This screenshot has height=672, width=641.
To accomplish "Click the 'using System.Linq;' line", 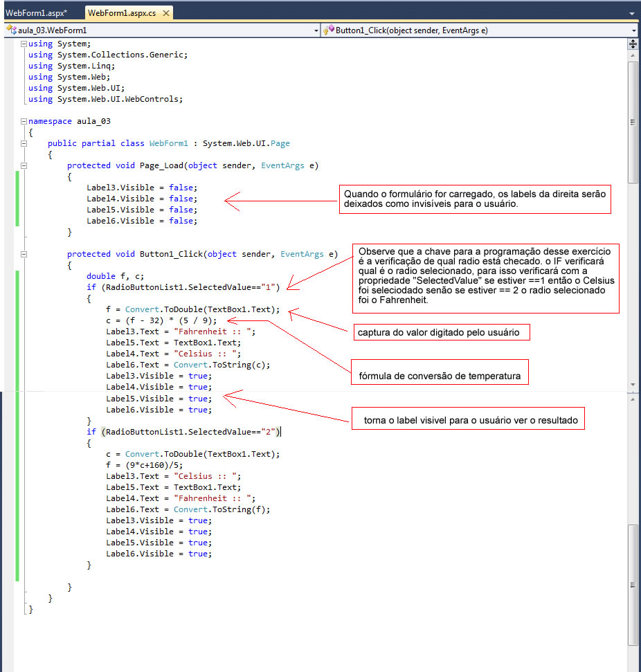I will (71, 66).
